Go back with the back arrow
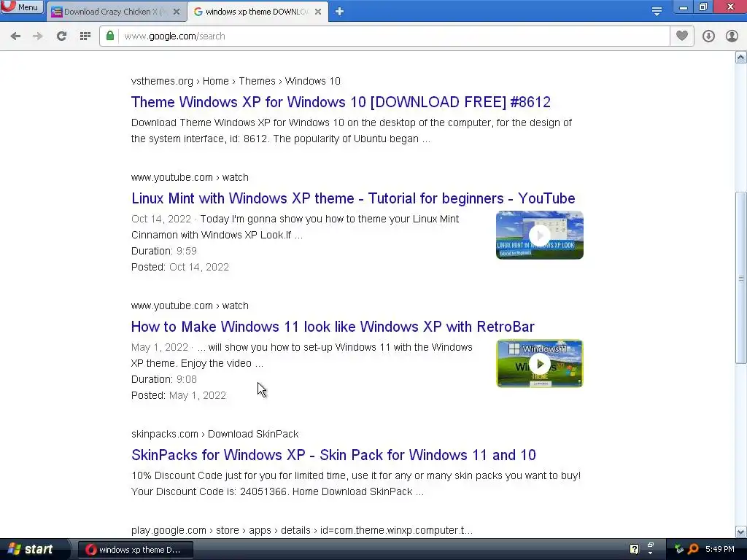Image resolution: width=747 pixels, height=560 pixels. point(15,36)
